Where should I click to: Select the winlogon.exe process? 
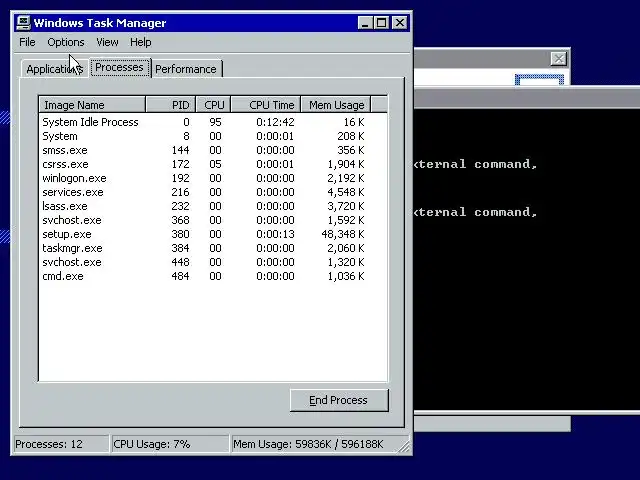pos(203,178)
